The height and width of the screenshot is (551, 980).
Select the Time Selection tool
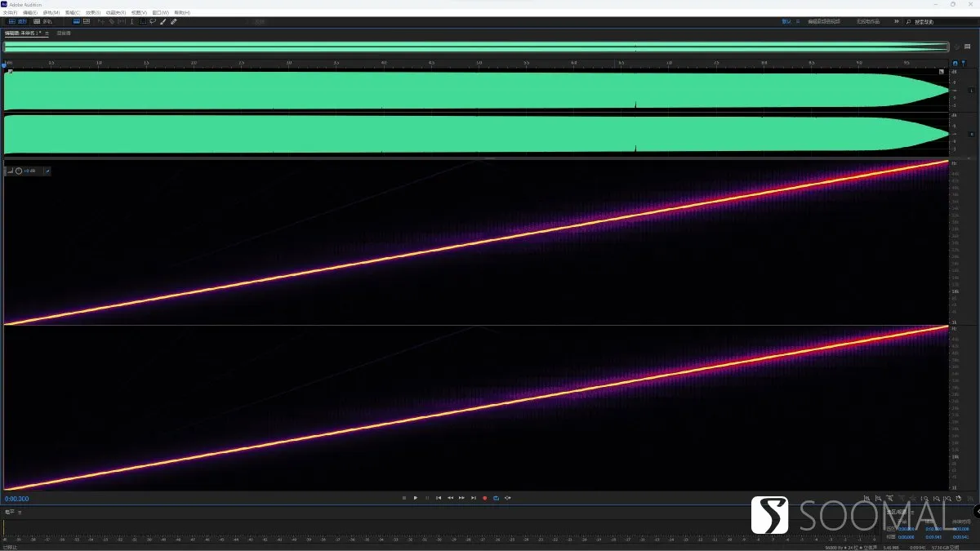[131, 21]
